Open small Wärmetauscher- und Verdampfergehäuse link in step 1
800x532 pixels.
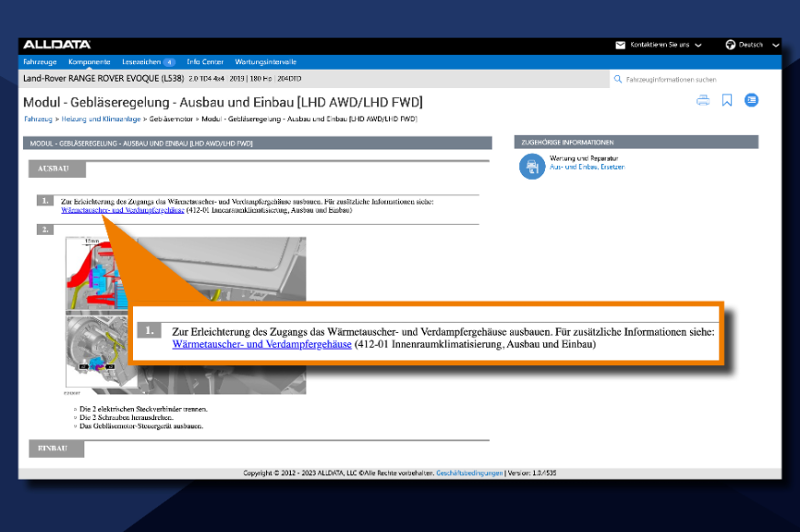[122, 210]
